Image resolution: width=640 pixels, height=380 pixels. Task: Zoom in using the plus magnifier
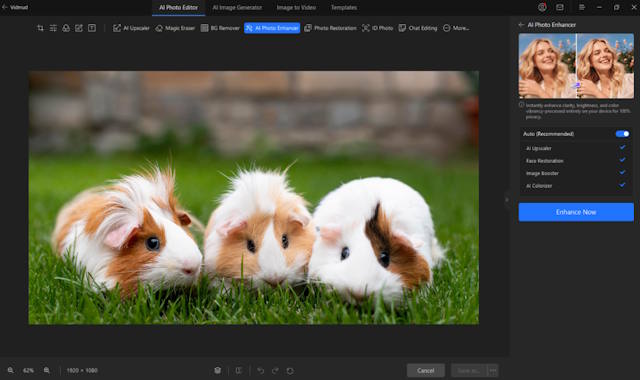[47, 370]
